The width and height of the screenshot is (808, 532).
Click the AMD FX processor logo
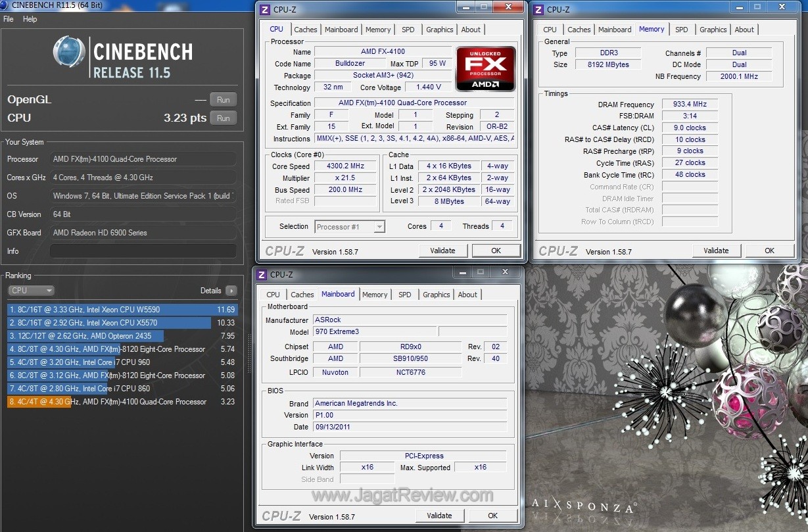(x=486, y=69)
